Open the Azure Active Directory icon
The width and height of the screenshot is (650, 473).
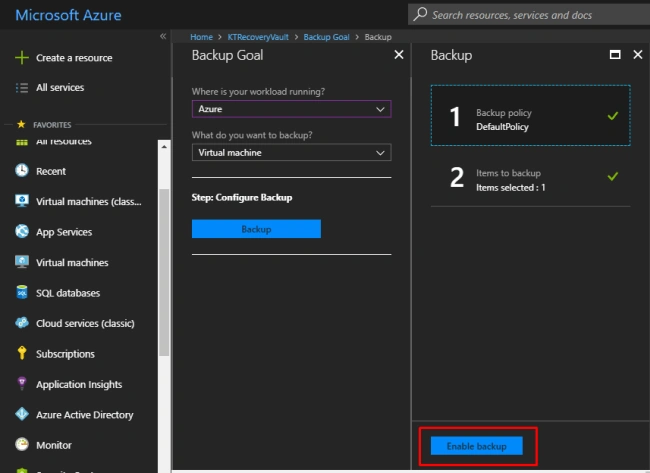[x=22, y=414]
